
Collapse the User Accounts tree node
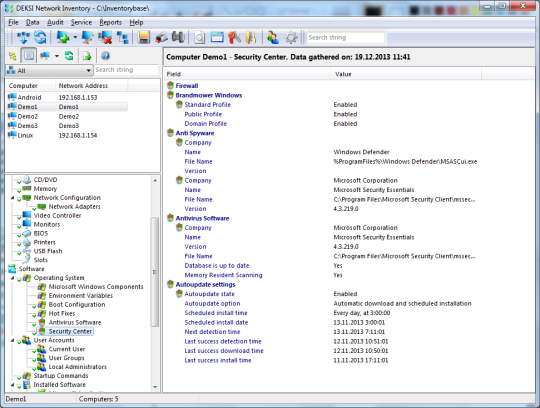pos(13,341)
